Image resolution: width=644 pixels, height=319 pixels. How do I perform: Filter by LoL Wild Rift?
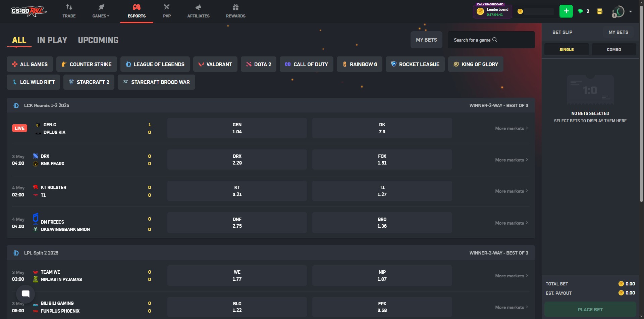coord(33,82)
